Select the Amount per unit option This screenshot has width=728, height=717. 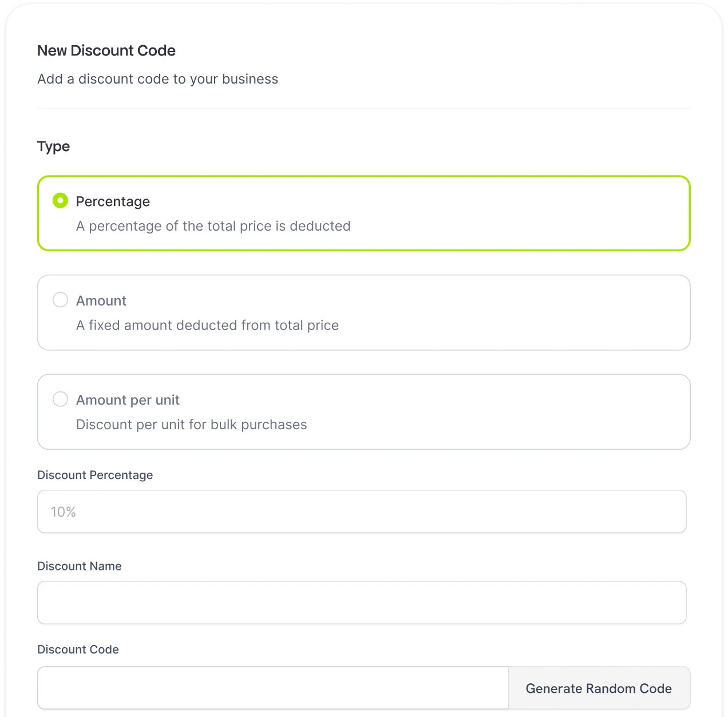[x=60, y=399]
